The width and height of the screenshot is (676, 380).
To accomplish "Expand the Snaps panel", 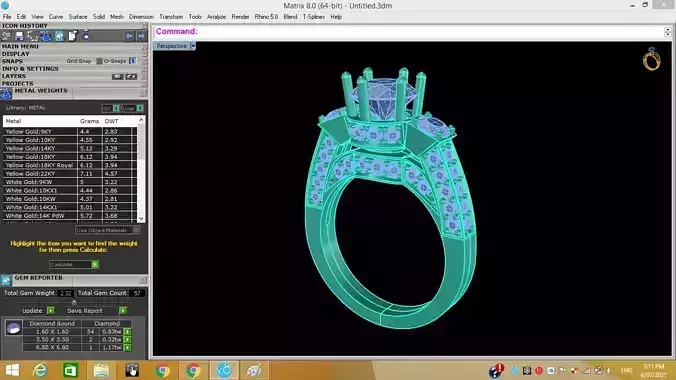I will [13, 61].
